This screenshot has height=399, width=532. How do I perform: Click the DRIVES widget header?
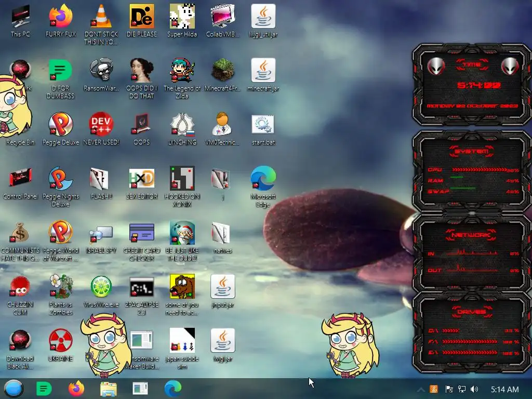click(x=472, y=312)
